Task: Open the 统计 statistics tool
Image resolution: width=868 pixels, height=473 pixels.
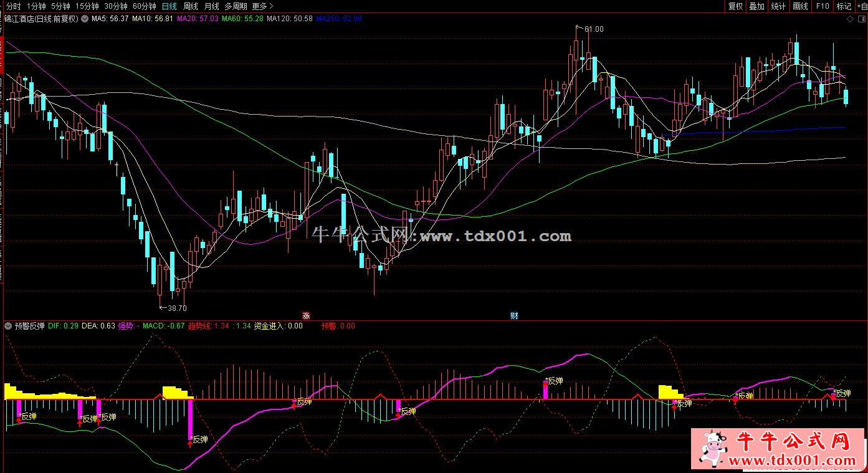Action: point(778,6)
